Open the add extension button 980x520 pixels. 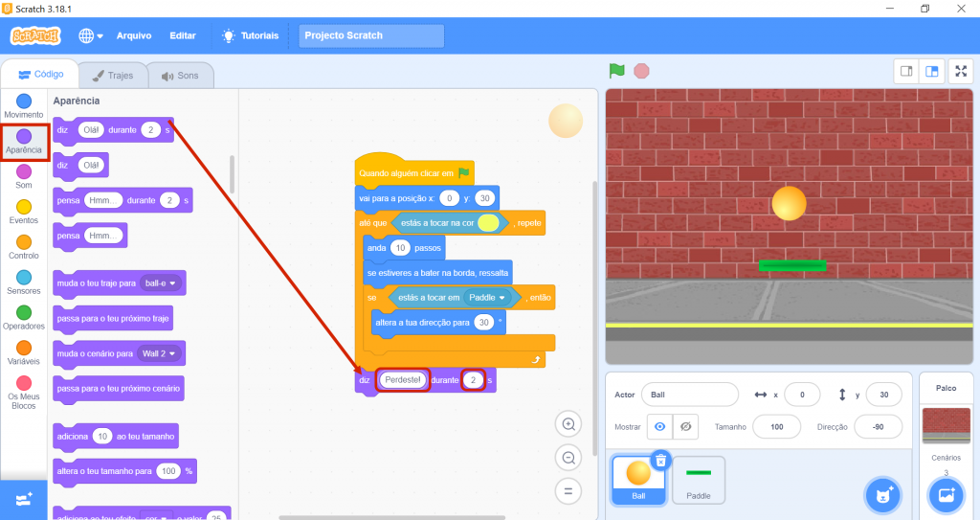(24, 499)
